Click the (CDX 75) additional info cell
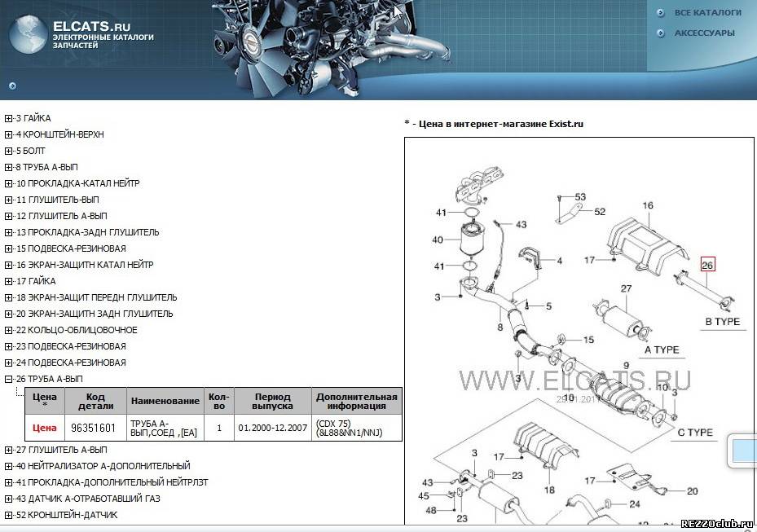Screen dimensions: 757x532 (x=357, y=429)
